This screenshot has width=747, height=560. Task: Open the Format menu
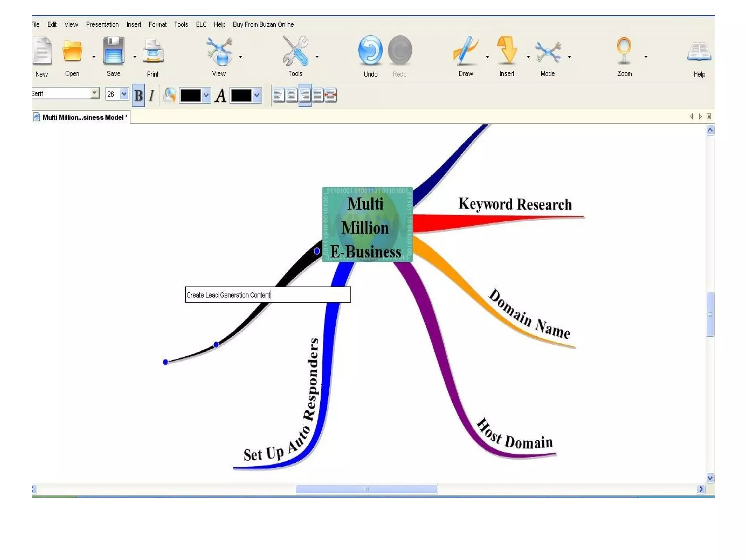click(x=157, y=24)
